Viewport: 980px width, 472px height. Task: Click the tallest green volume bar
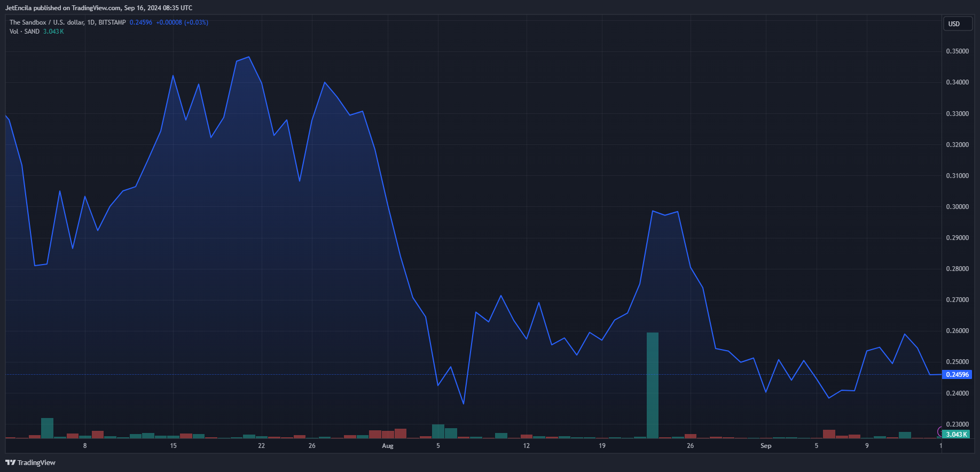pyautogui.click(x=652, y=385)
